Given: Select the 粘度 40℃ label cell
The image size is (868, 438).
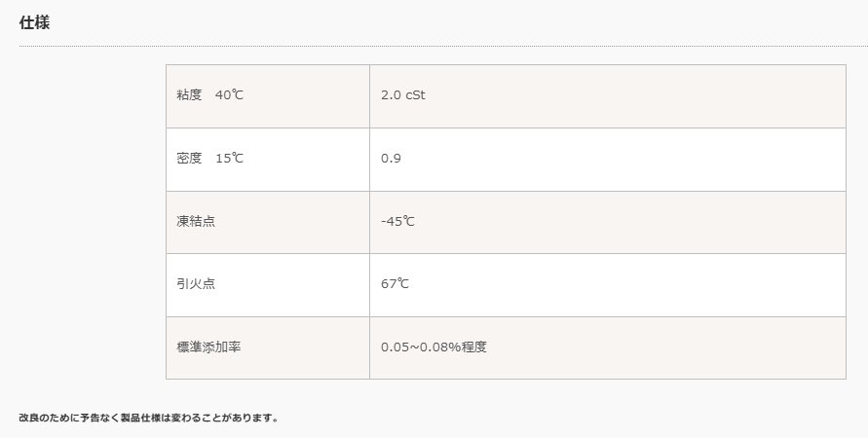Looking at the screenshot, I should click(268, 96).
